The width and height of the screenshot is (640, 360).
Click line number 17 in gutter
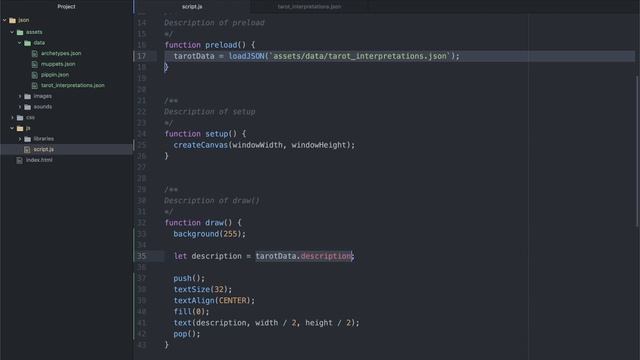click(141, 56)
